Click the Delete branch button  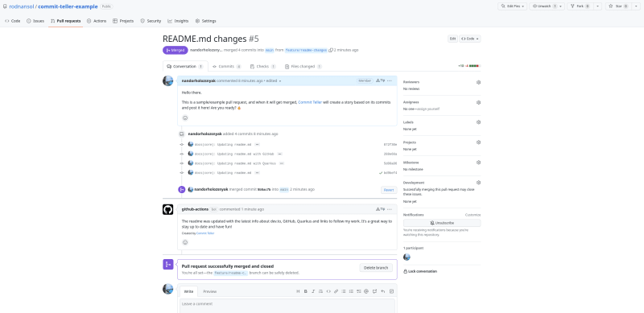click(376, 268)
